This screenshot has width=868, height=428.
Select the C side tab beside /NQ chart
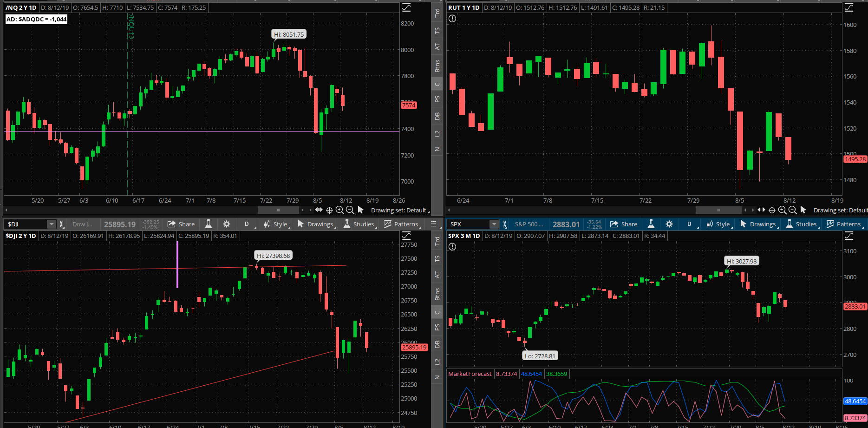click(x=437, y=84)
